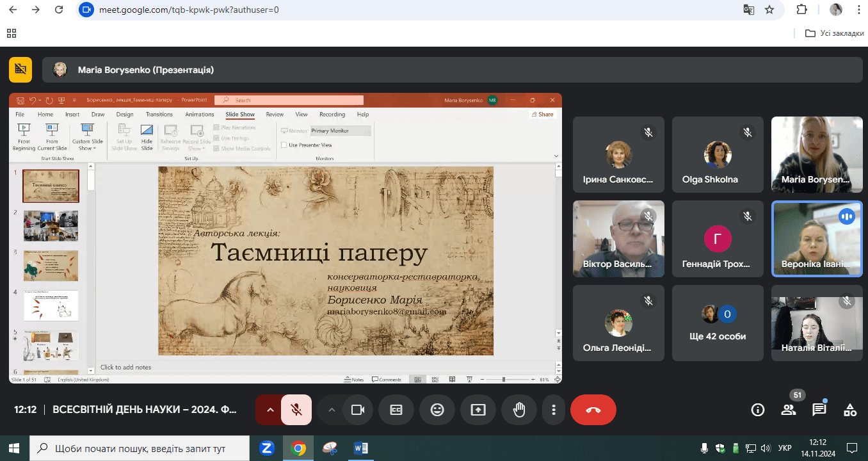Image resolution: width=868 pixels, height=461 pixels.
Task: Click the Save icon in PowerPoint title bar
Action: pyautogui.click(x=20, y=101)
